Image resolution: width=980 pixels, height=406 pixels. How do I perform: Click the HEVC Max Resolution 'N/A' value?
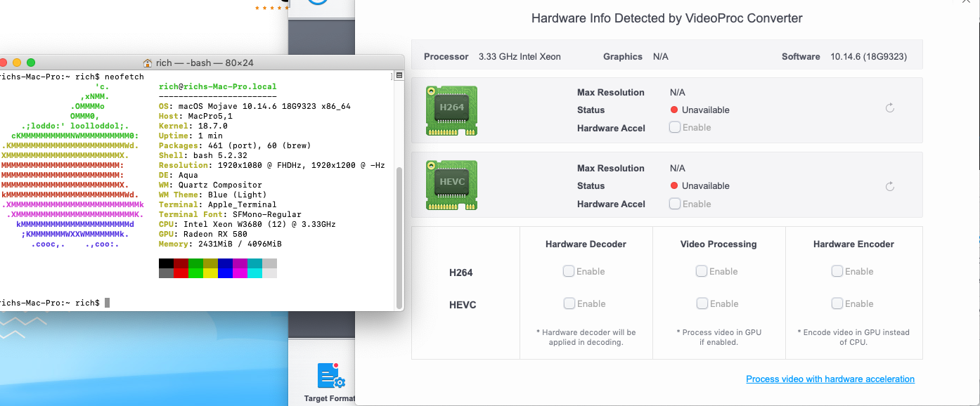click(x=678, y=168)
